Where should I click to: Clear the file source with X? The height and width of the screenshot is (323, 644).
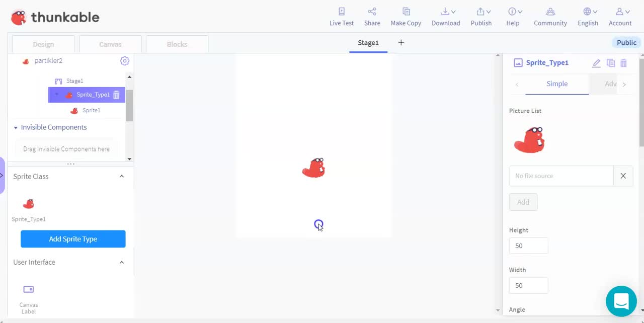pyautogui.click(x=623, y=176)
